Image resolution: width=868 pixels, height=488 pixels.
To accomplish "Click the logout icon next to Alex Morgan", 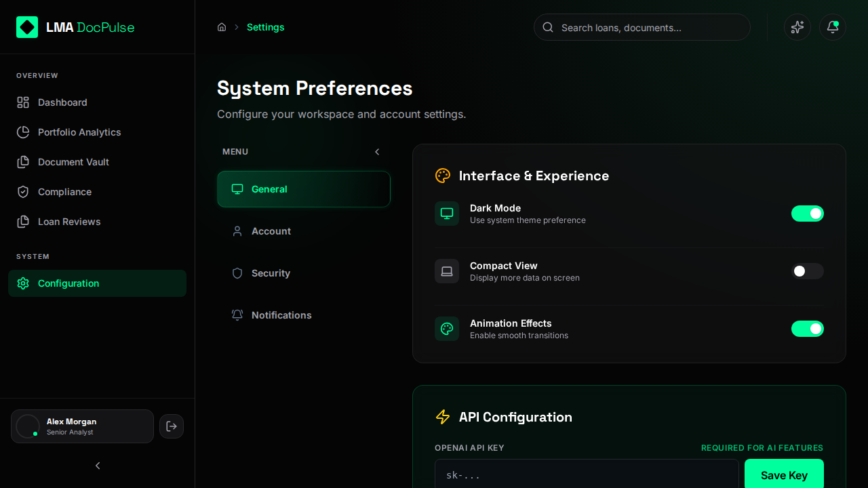I will tap(172, 426).
